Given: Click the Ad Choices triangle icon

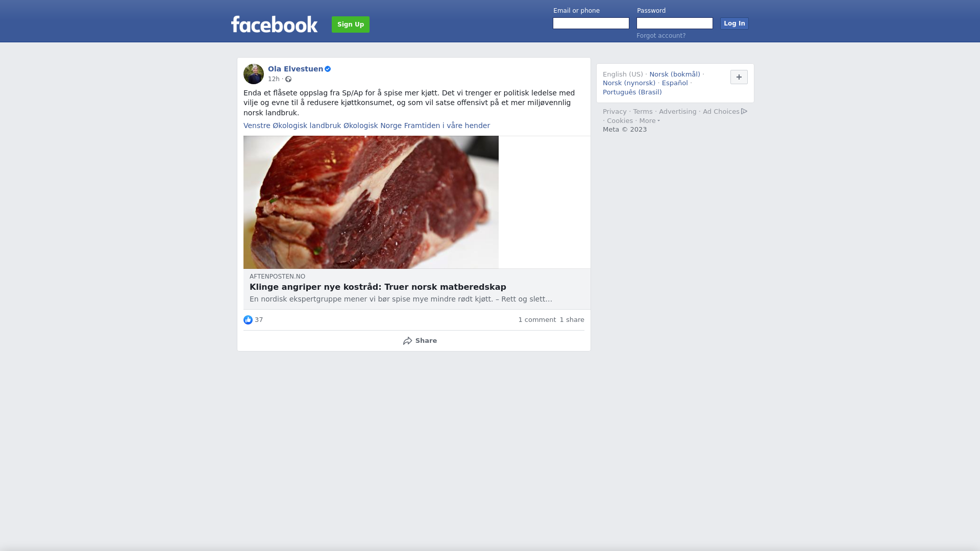Looking at the screenshot, I should coord(744,111).
